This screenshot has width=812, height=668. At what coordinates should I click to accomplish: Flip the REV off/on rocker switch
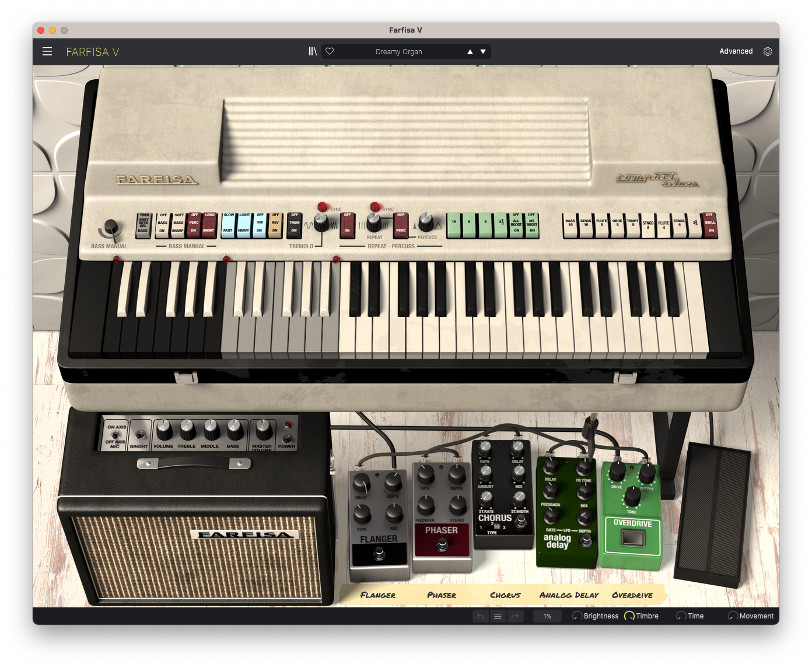pos(275,225)
